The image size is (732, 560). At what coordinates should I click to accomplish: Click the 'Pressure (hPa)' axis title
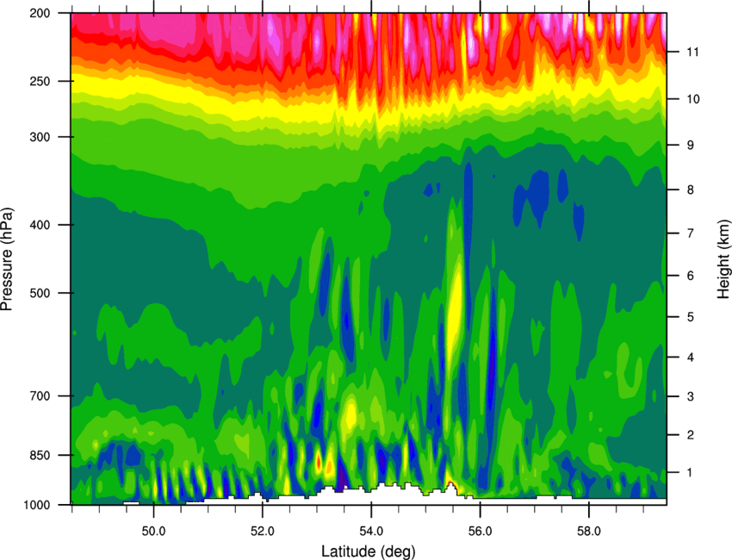(7, 258)
